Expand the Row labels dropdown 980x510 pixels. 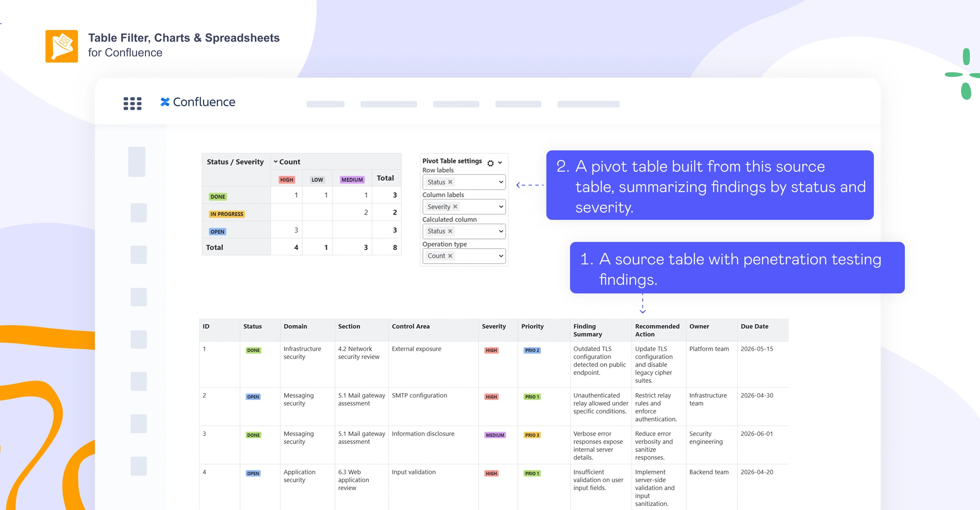click(x=501, y=182)
